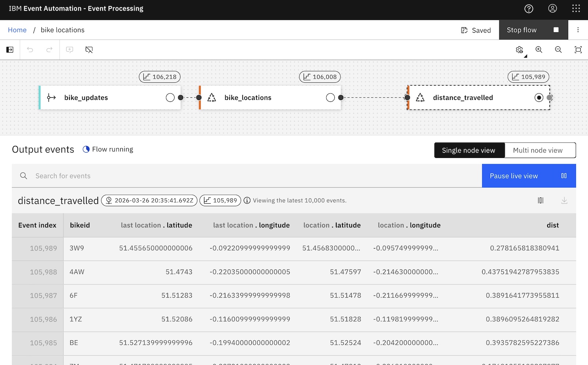The width and height of the screenshot is (588, 365).
Task: Select the distance_travelled node output radio
Action: click(539, 97)
